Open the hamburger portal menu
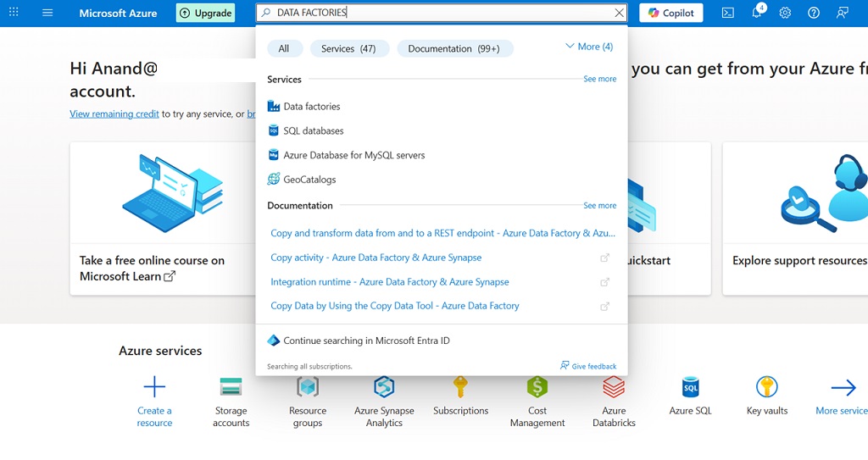The image size is (868, 460). pos(47,12)
